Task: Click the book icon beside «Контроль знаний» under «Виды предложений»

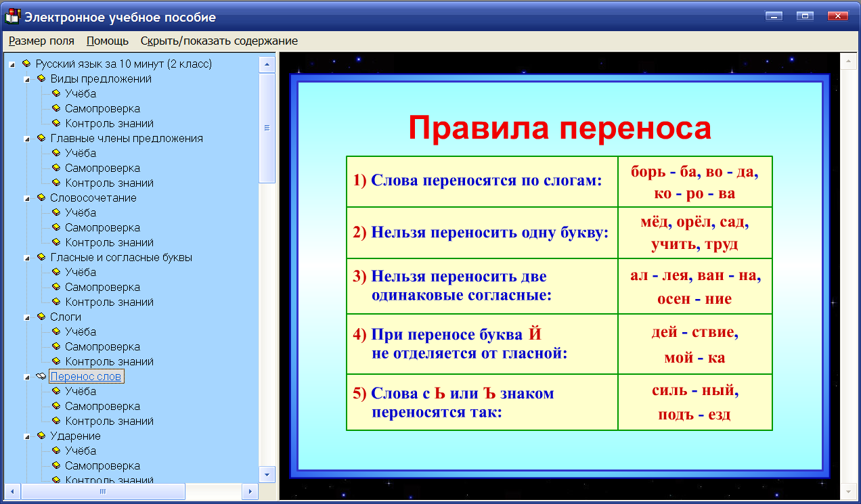Action: (x=58, y=123)
